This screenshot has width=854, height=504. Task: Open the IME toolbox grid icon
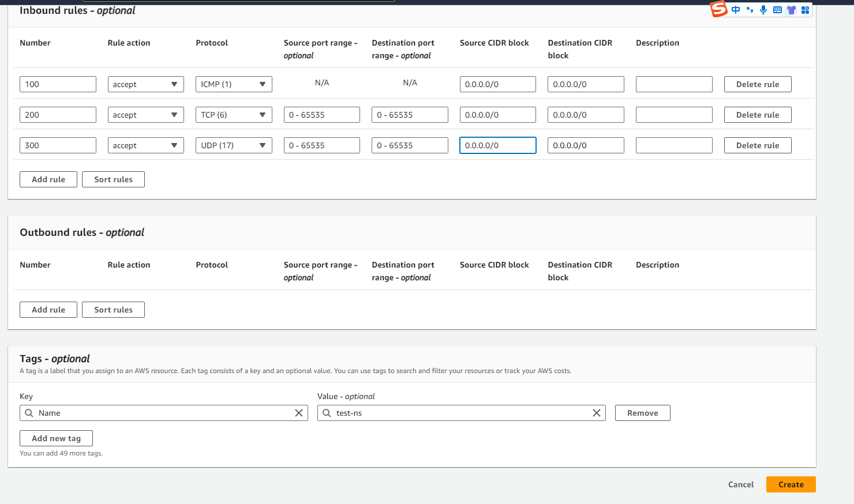(x=805, y=10)
